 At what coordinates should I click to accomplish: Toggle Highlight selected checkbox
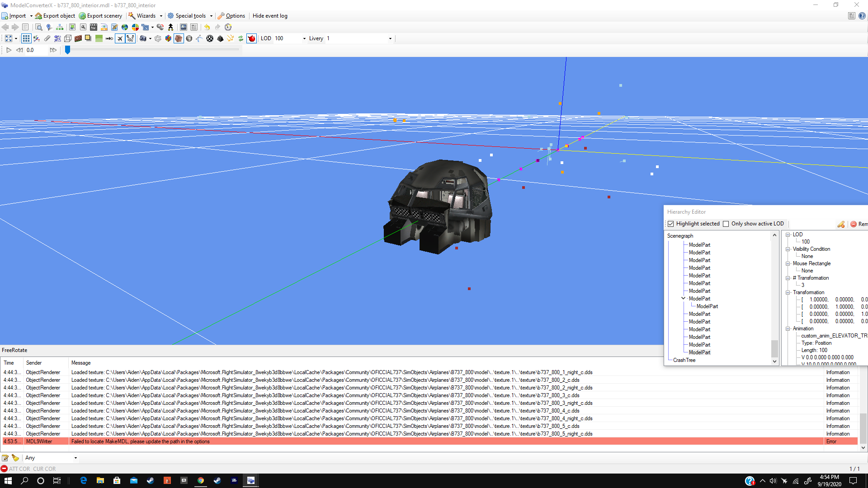click(x=671, y=224)
